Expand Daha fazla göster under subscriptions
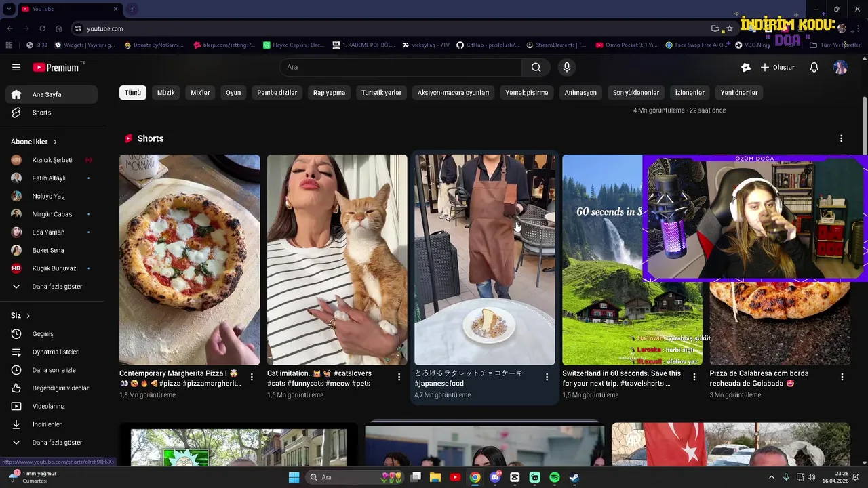This screenshot has width=868, height=488. (52, 286)
